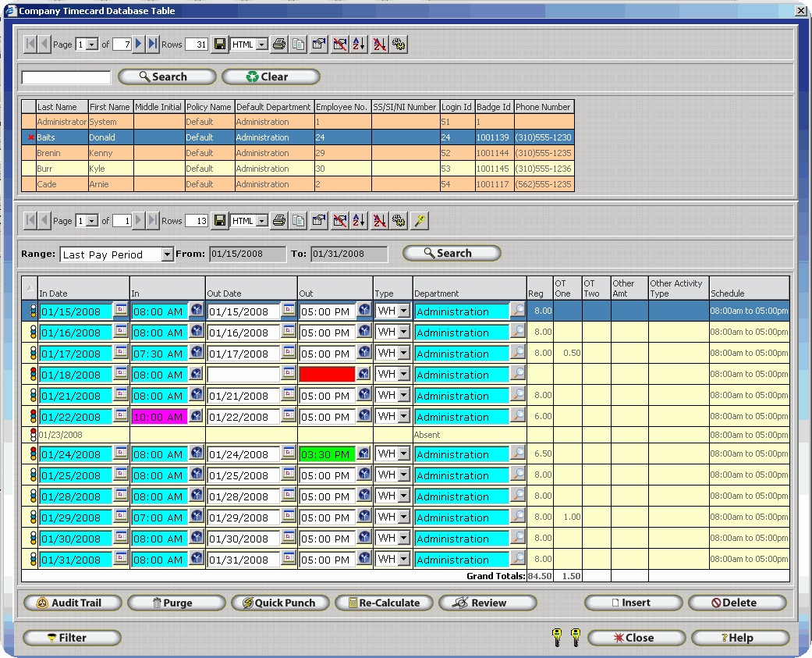
Task: Select the Brenin Kenny employee row
Action: coord(61,153)
